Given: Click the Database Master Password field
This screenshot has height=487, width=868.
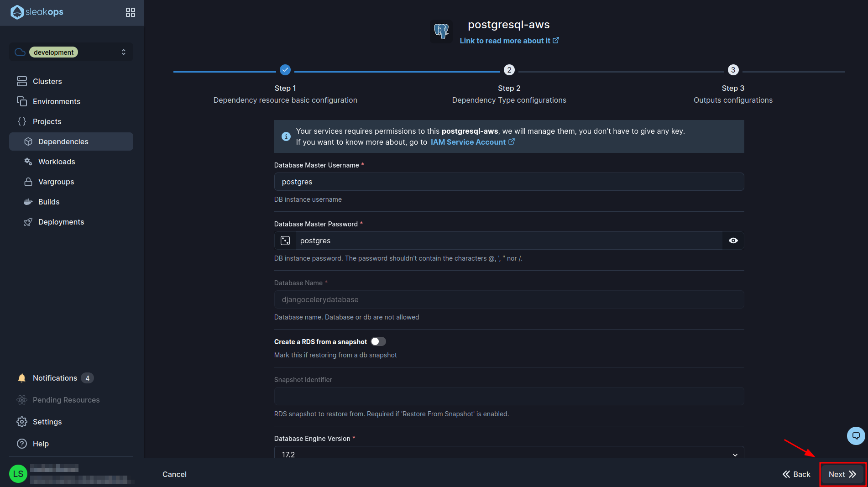Looking at the screenshot, I should [x=509, y=241].
